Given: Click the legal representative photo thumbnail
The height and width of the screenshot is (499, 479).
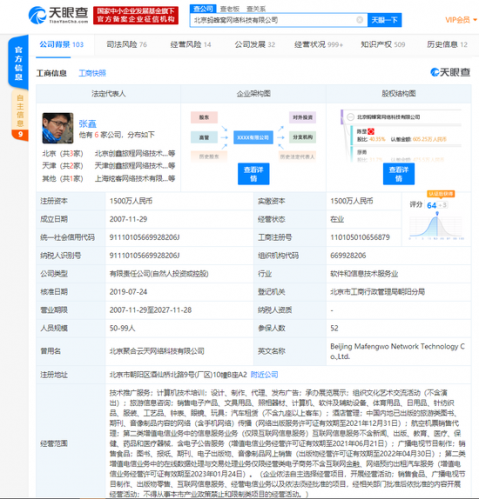Looking at the screenshot, I should coord(58,128).
